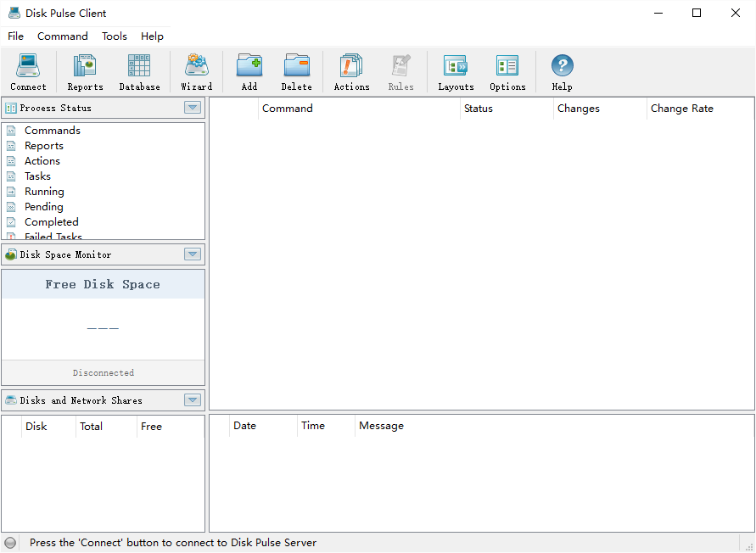Open the Reports toolbar icon
Screen dimensions: 756x553
[85, 66]
